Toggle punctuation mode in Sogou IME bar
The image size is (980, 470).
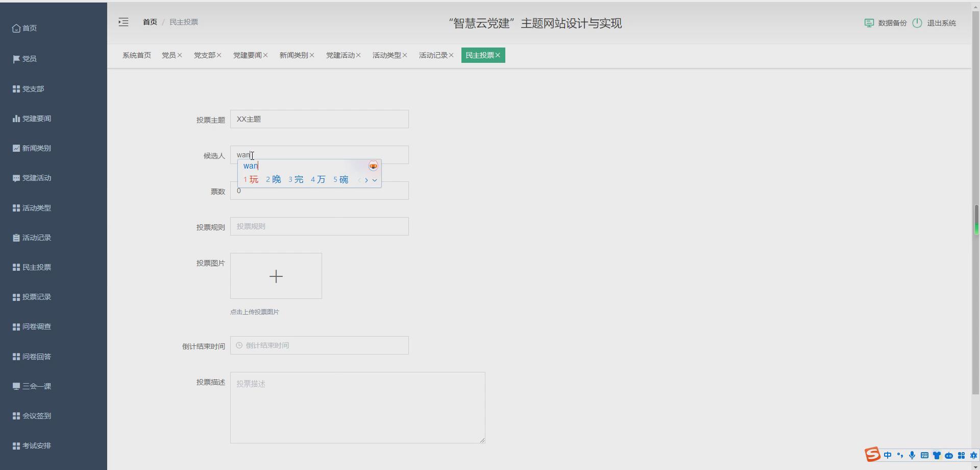(900, 455)
